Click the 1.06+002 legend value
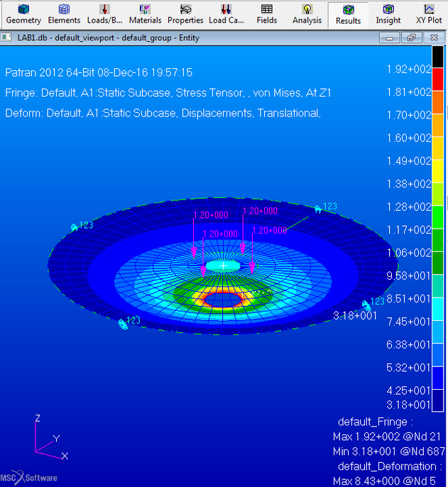This screenshot has height=487, width=448. (x=409, y=253)
